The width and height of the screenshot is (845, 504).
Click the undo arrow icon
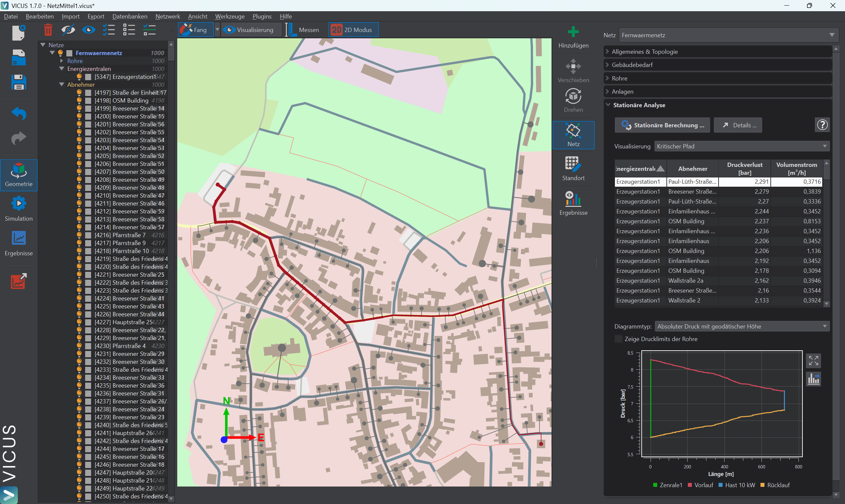coord(19,113)
